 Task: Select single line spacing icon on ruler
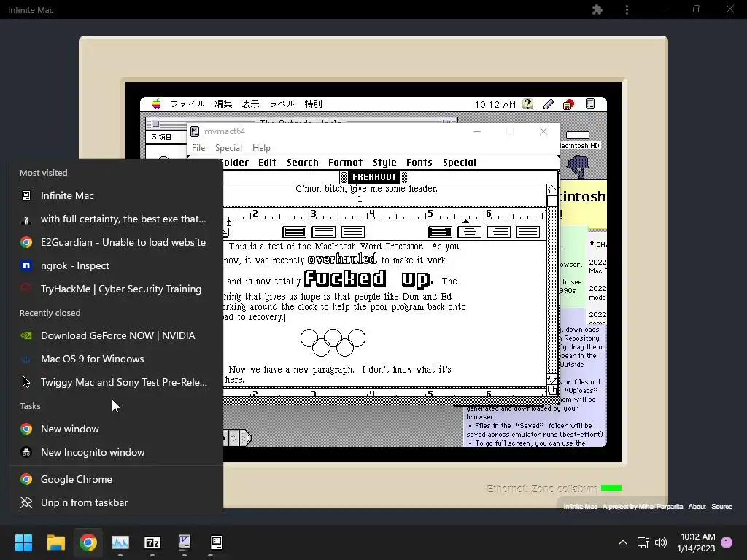point(294,232)
